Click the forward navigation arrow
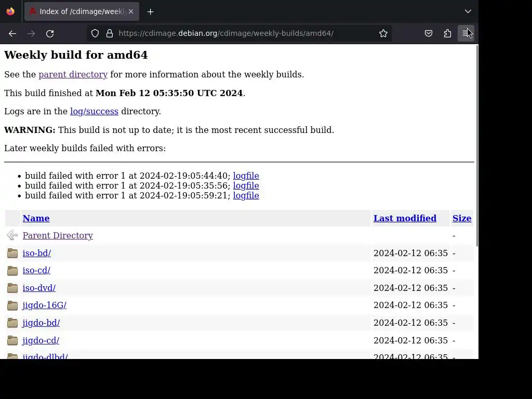This screenshot has width=532, height=399. [31, 33]
